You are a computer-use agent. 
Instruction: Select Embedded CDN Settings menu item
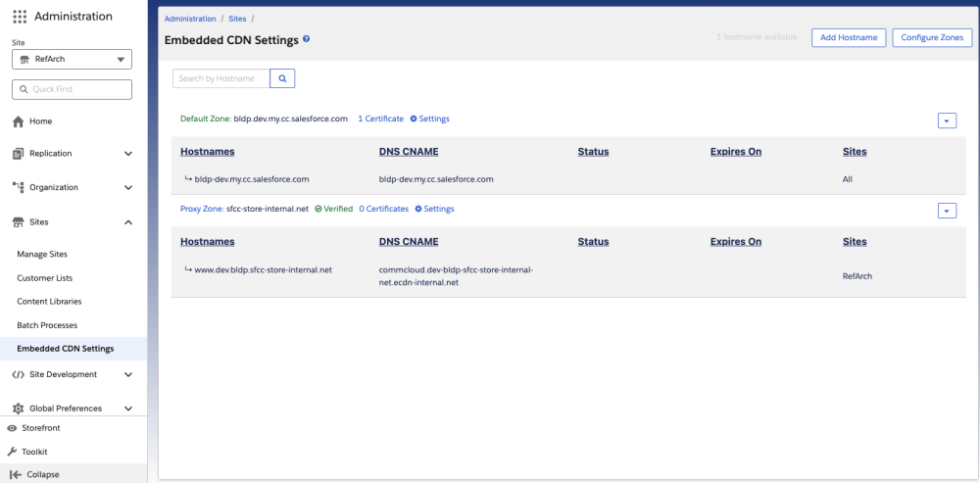(73, 349)
